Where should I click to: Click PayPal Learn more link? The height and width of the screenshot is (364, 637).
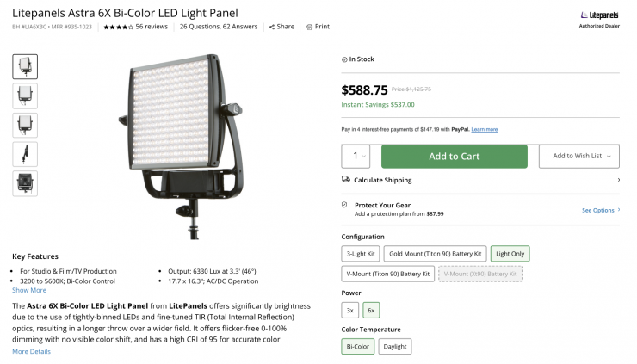coord(485,129)
